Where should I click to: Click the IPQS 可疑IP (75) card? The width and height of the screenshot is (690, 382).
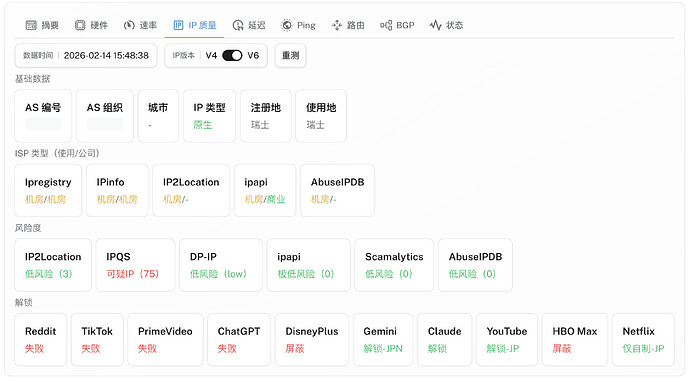point(135,265)
